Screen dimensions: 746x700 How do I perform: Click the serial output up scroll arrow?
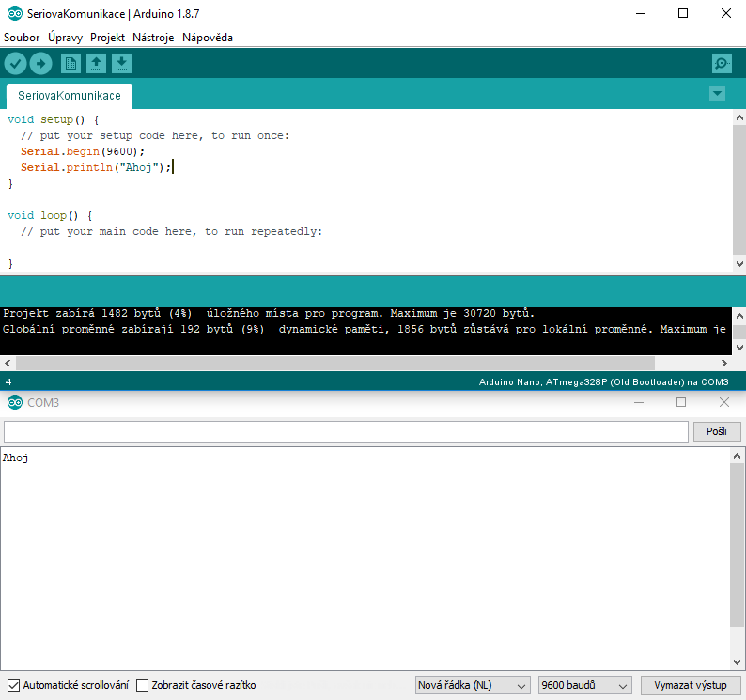pyautogui.click(x=737, y=456)
